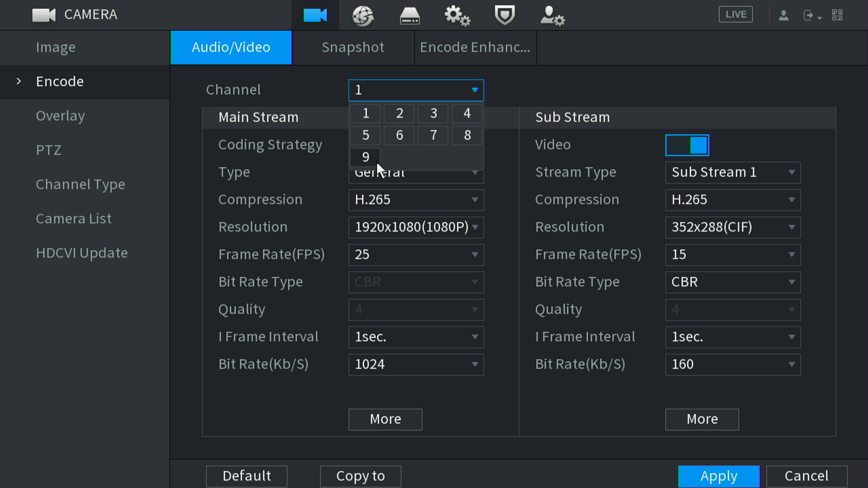
Task: Select channel 6 in the grid
Action: click(399, 135)
